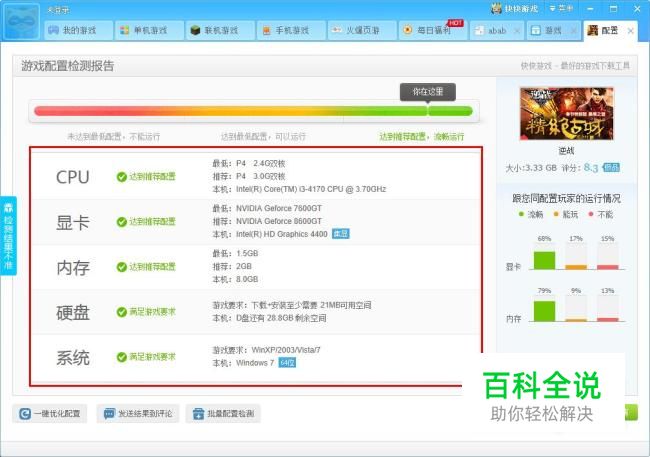
Task: Click the chat bubble icon on 发送结果到评论
Action: pos(109,413)
